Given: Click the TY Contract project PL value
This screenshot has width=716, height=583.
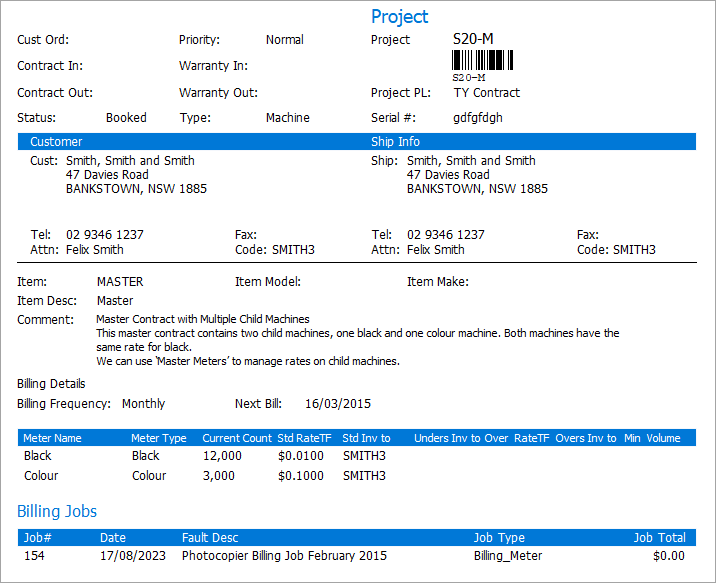Looking at the screenshot, I should point(486,93).
